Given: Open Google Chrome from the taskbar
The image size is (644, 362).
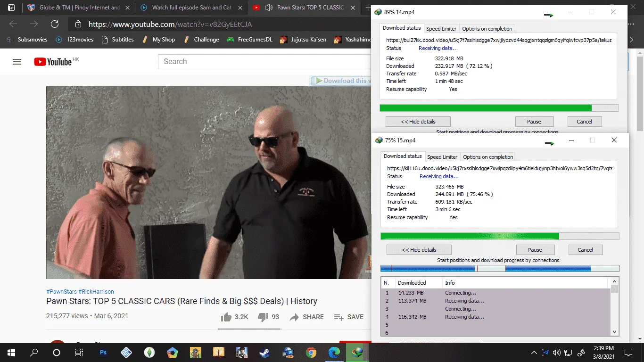Looking at the screenshot, I should (311, 353).
